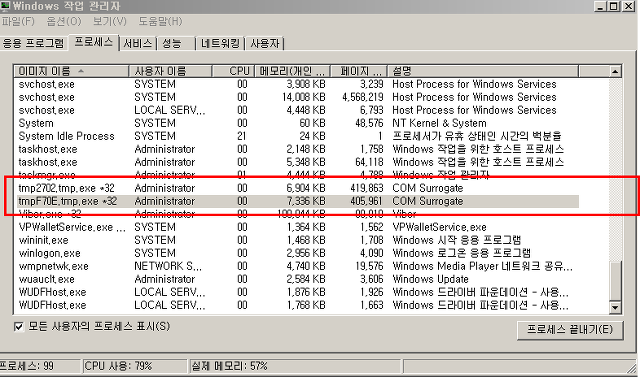Viewport: 640px width, 377px height.
Task: Switch to the 서비스 tab
Action: [138, 43]
